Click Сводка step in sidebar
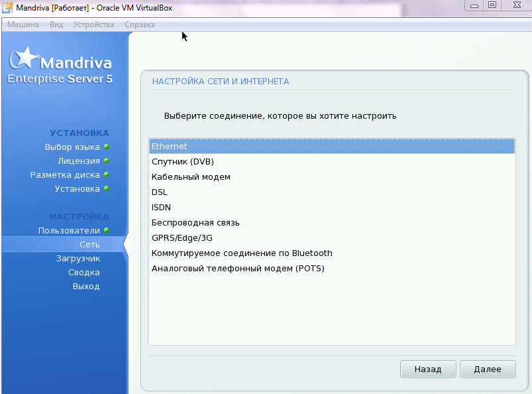This screenshot has height=394, width=532. tap(83, 273)
